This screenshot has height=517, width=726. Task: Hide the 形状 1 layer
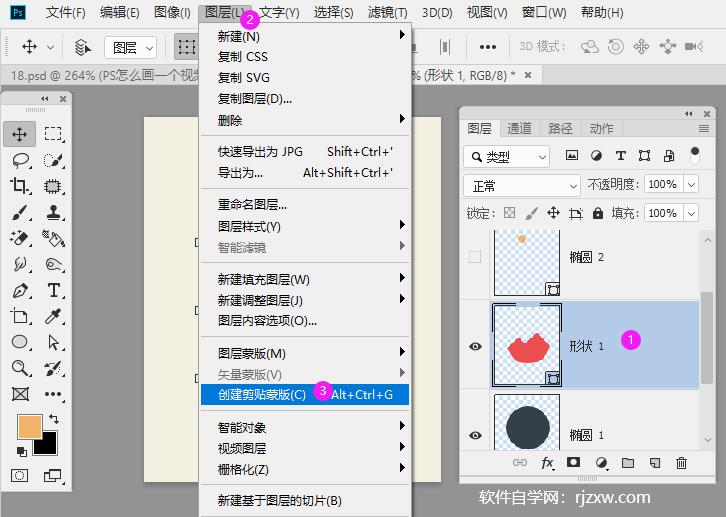(x=475, y=346)
